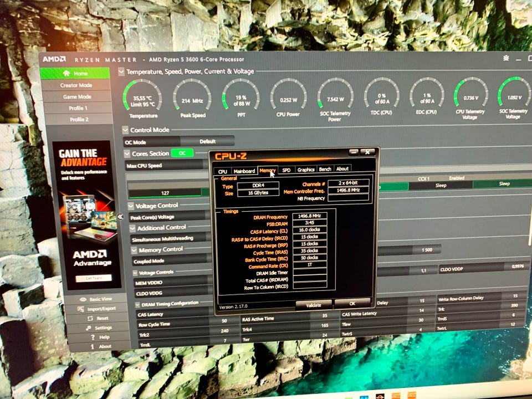Click the Import/Export icon
This screenshot has height=399, width=532.
pos(80,309)
